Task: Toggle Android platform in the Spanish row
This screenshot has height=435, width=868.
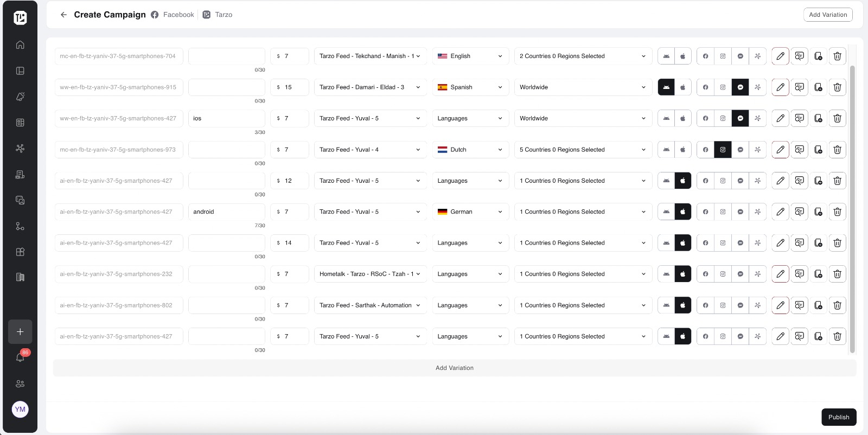Action: click(666, 87)
